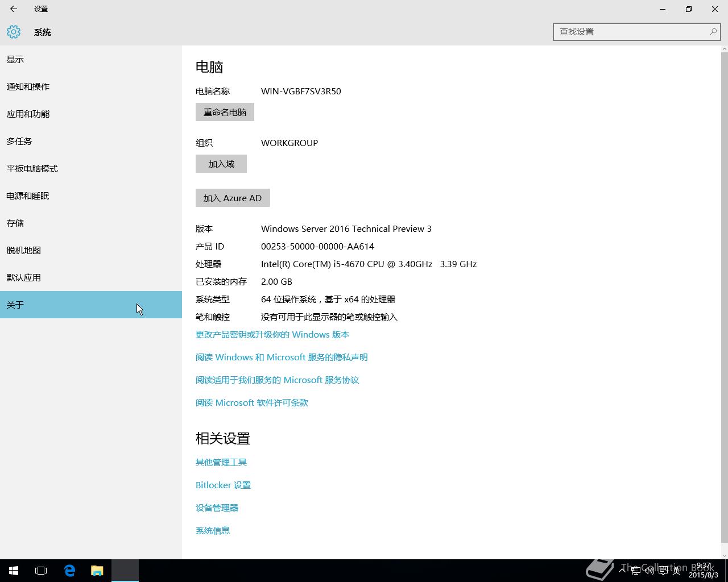
Task: Click the scrollbar down arrow
Action: click(x=724, y=555)
